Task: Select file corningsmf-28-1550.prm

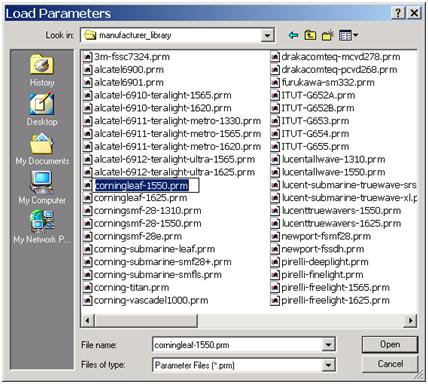Action: (148, 224)
